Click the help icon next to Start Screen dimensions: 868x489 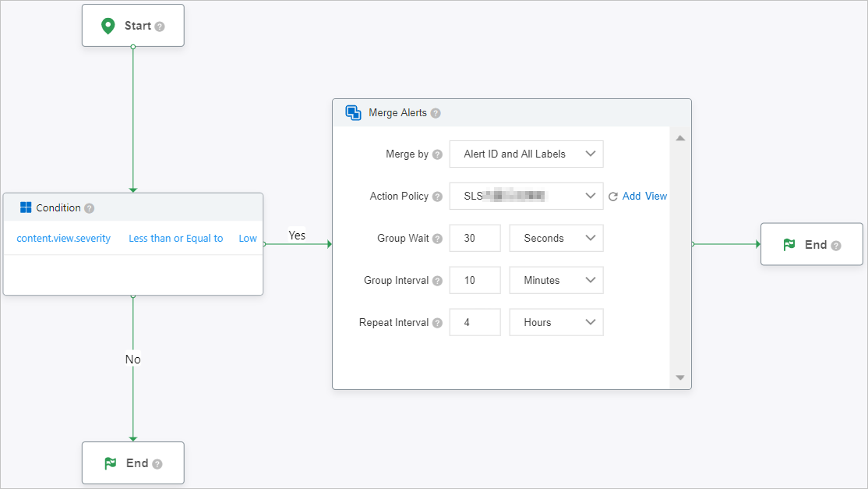(x=160, y=27)
